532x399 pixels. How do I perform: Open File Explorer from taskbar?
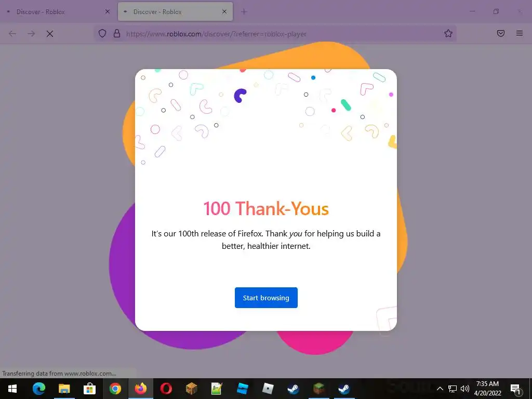point(64,389)
